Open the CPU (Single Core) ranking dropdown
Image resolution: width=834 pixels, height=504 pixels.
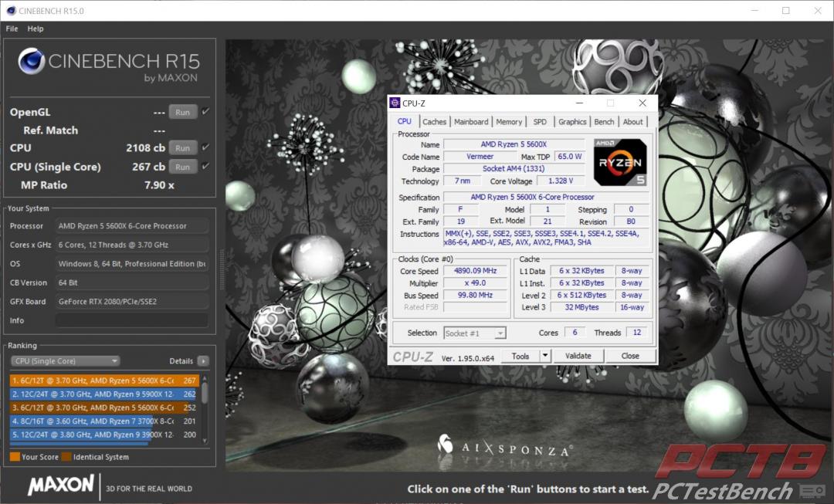(65, 361)
